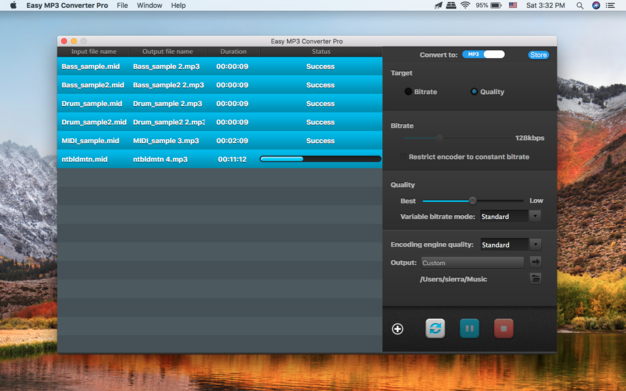Screen dimensions: 626x391
Task: Click the Quality Best-to-Low slider handle
Action: point(472,200)
